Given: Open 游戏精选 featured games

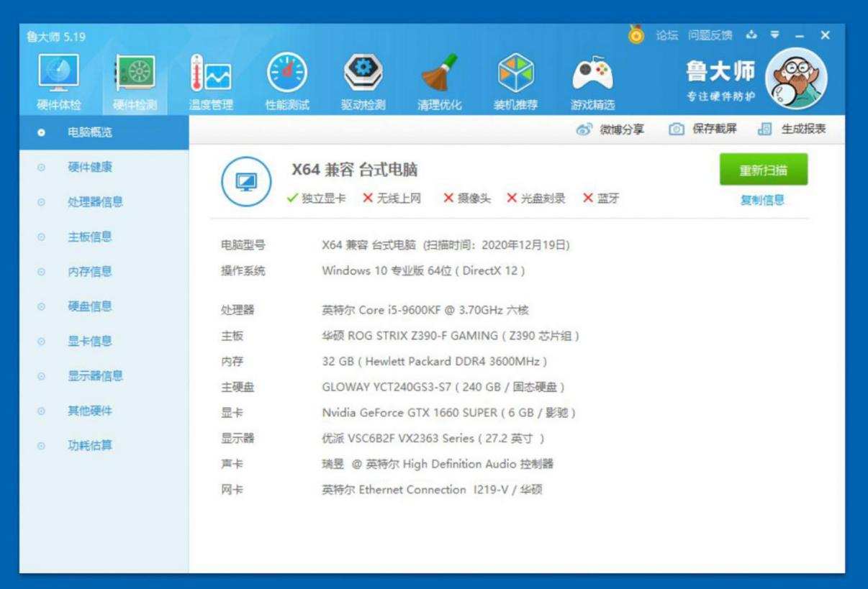Looking at the screenshot, I should (x=592, y=81).
